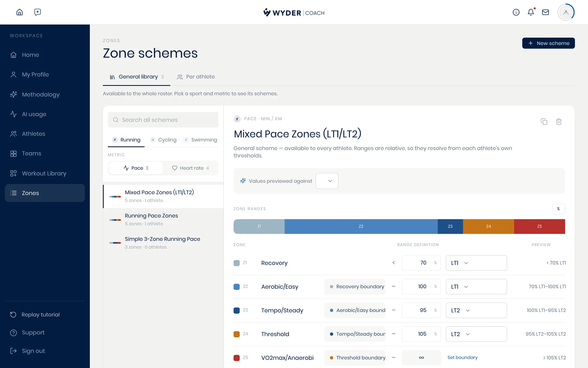Open My Profile in sidebar
Image resolution: width=588 pixels, height=368 pixels.
45,74
